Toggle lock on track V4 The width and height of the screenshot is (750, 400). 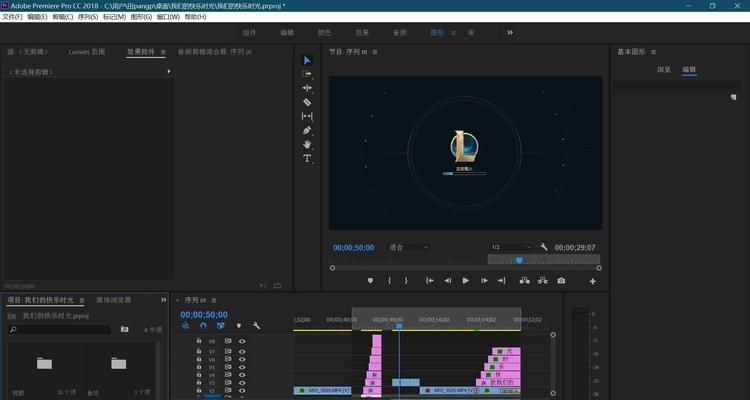pos(199,375)
